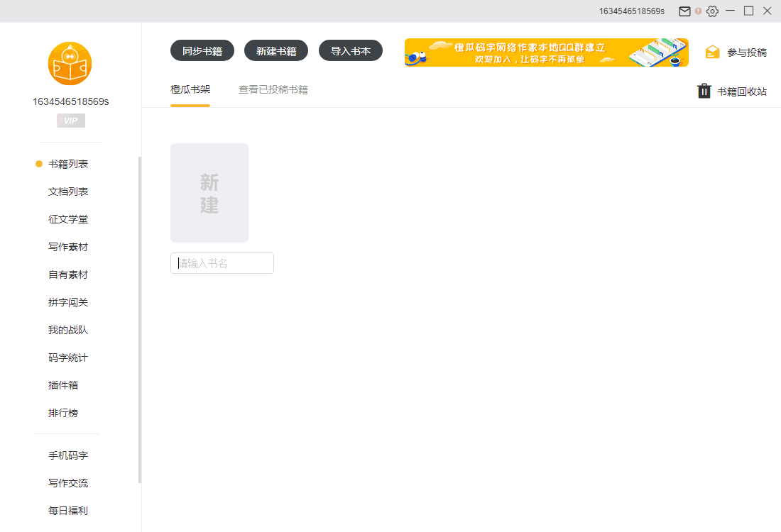Image resolution: width=781 pixels, height=532 pixels.
Task: Click the orange book avatar logo
Action: coord(70,64)
